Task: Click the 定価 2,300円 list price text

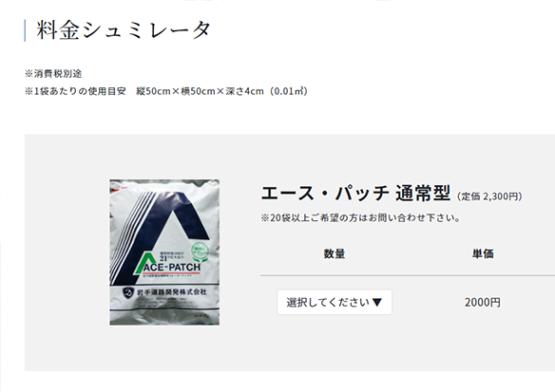Action: pos(489,196)
